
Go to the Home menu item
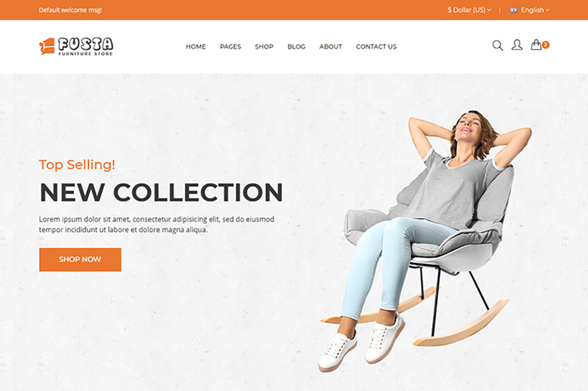[196, 47]
